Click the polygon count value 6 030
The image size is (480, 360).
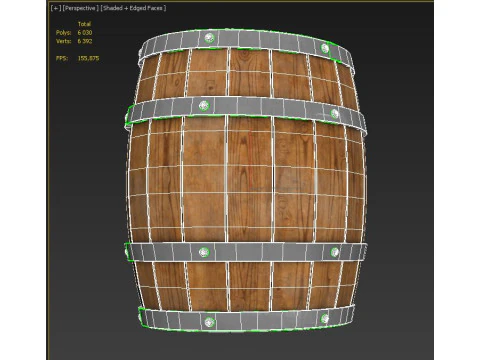tap(85, 33)
